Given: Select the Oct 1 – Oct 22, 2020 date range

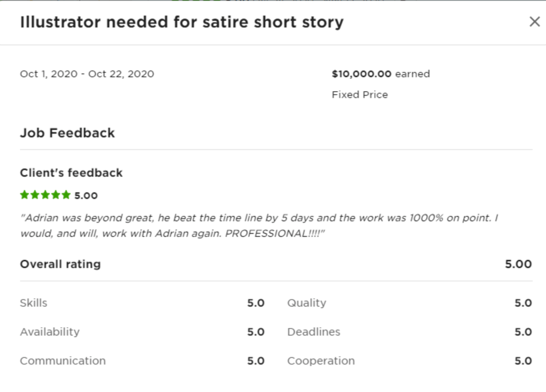Looking at the screenshot, I should pyautogui.click(x=87, y=74).
